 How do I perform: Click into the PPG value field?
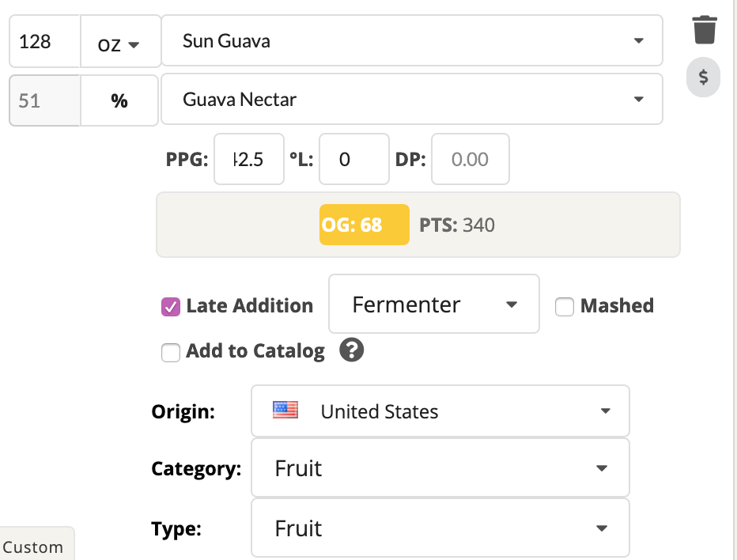pyautogui.click(x=249, y=160)
